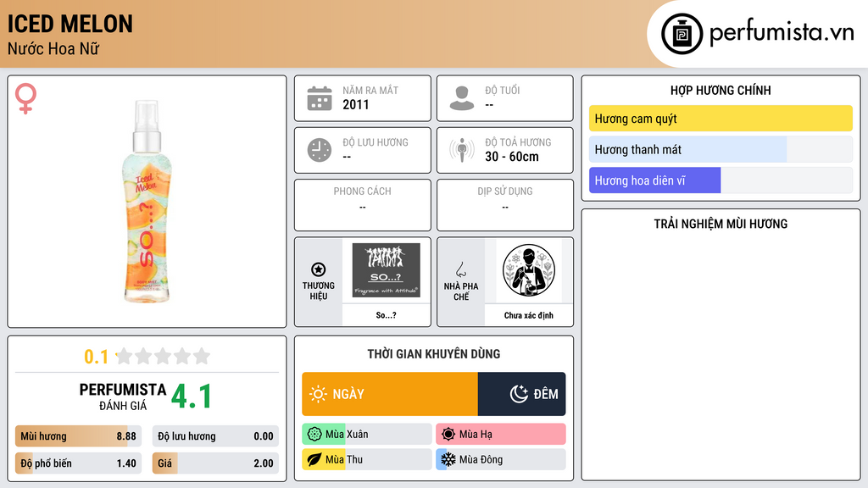This screenshot has width=868, height=488.
Task: Open the So...? brand logo image
Action: coord(386,270)
